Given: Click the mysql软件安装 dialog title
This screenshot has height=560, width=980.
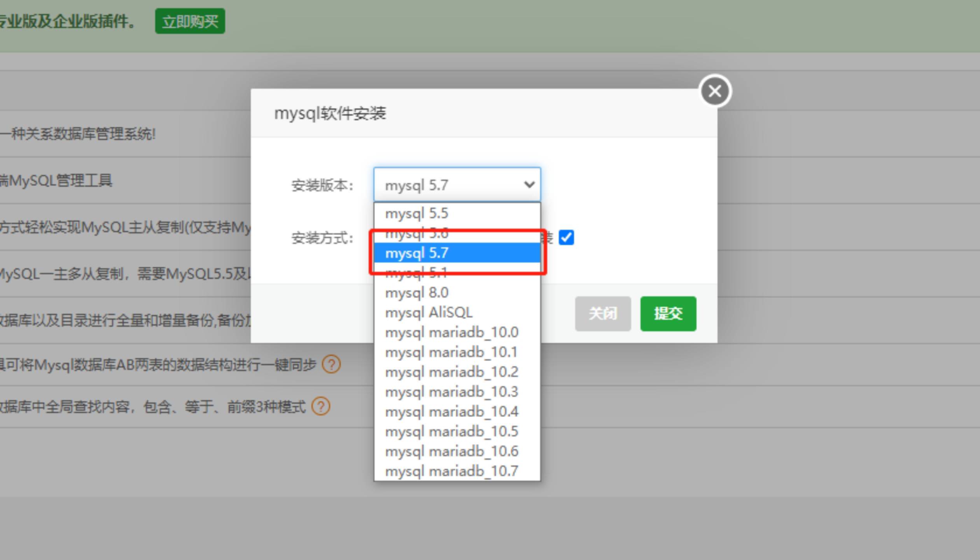Looking at the screenshot, I should pos(330,114).
